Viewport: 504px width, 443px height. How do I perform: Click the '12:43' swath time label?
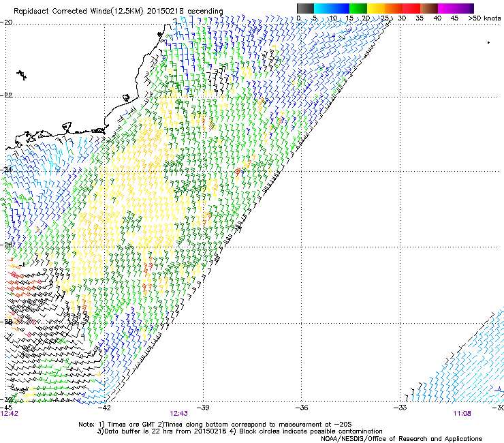[x=178, y=414]
